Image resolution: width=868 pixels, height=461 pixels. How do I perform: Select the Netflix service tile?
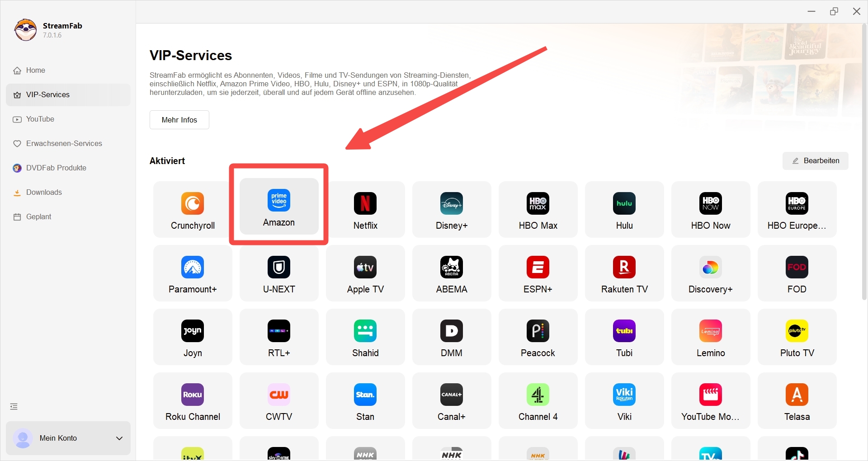tap(365, 210)
